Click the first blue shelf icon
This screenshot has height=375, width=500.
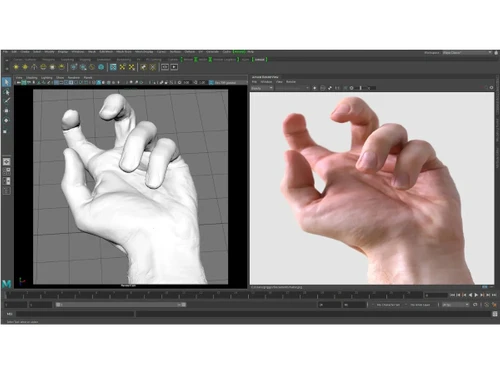click(x=74, y=67)
